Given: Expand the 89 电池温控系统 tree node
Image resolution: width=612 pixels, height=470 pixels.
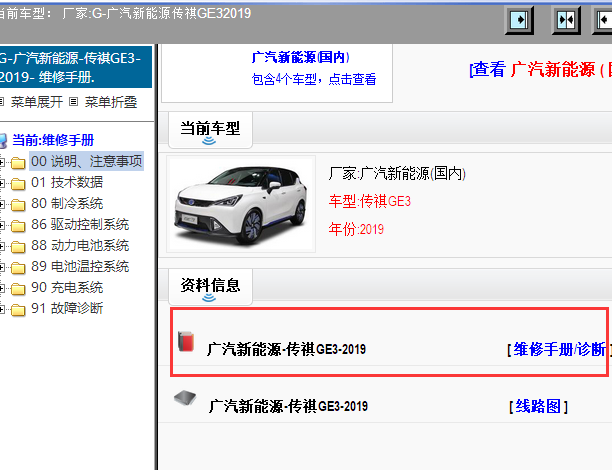Looking at the screenshot, I should click(2, 267).
